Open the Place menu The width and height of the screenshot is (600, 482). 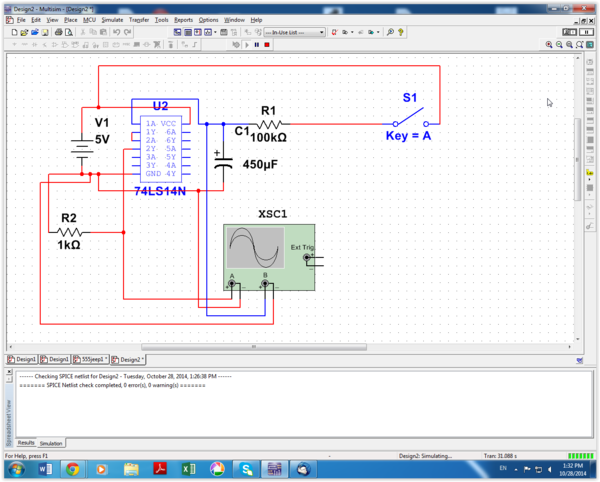(x=70, y=20)
